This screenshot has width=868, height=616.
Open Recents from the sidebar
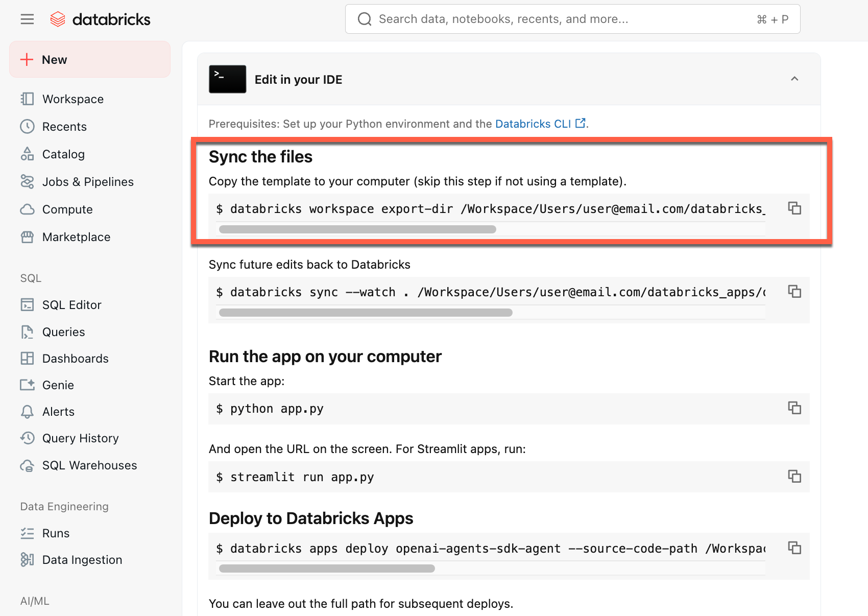pyautogui.click(x=64, y=126)
